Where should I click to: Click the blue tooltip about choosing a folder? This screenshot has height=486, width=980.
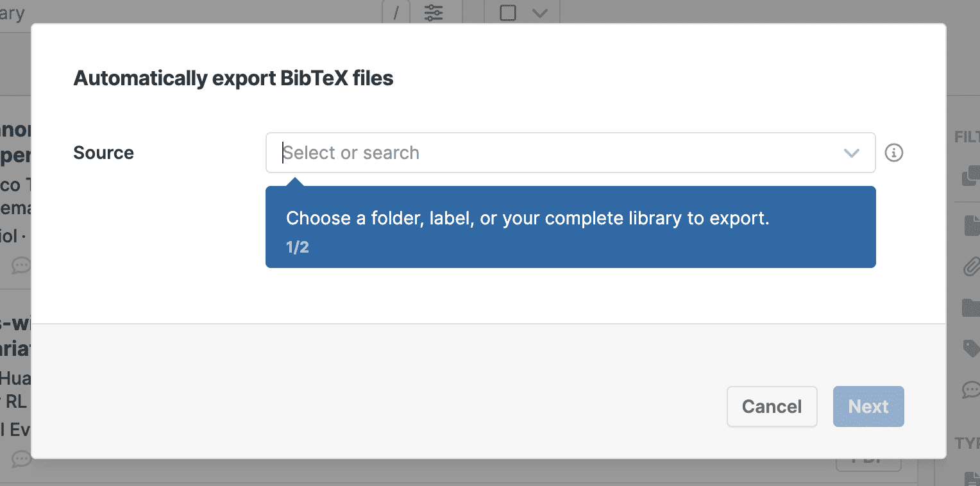[570, 227]
